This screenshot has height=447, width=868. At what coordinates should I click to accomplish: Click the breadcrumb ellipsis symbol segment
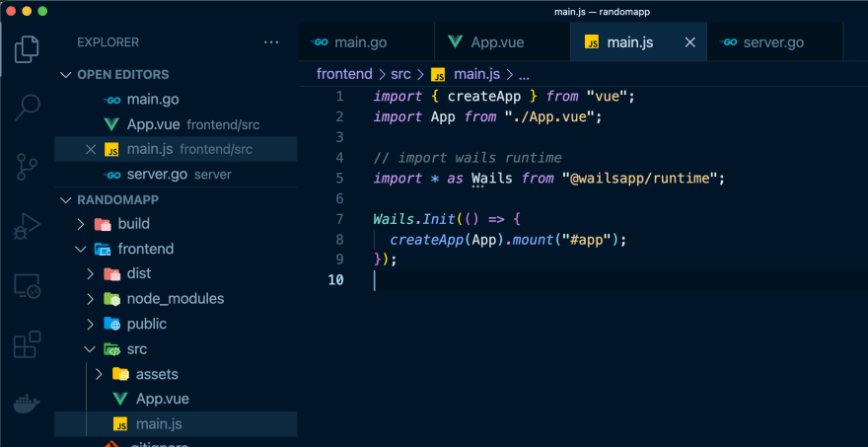pos(524,75)
